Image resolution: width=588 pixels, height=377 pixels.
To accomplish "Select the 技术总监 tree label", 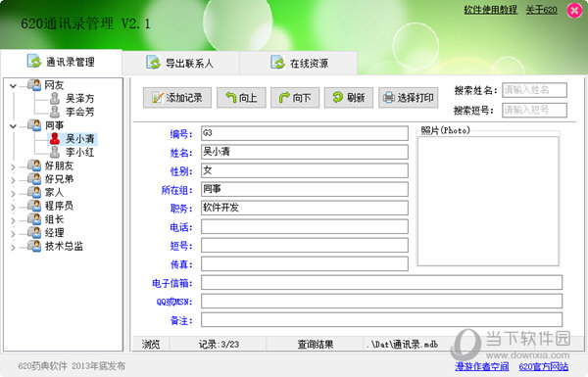I will pyautogui.click(x=64, y=246).
